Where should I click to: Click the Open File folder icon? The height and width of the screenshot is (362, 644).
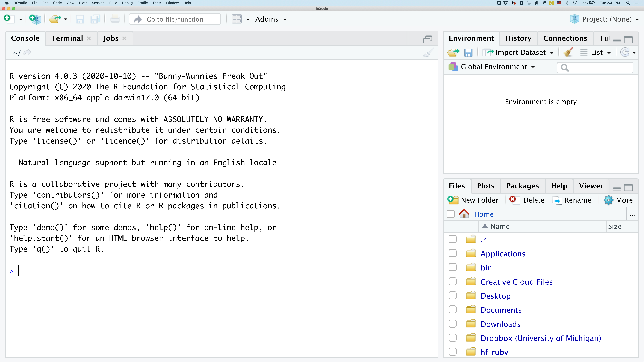[55, 19]
